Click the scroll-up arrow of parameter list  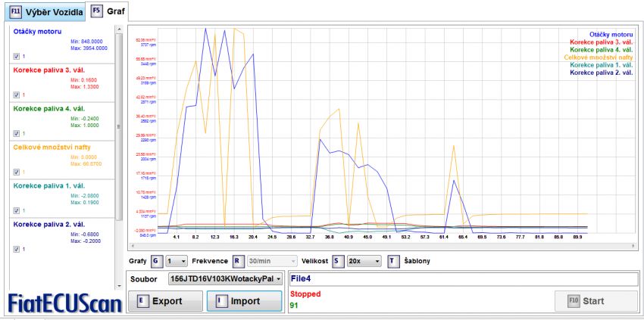click(119, 30)
